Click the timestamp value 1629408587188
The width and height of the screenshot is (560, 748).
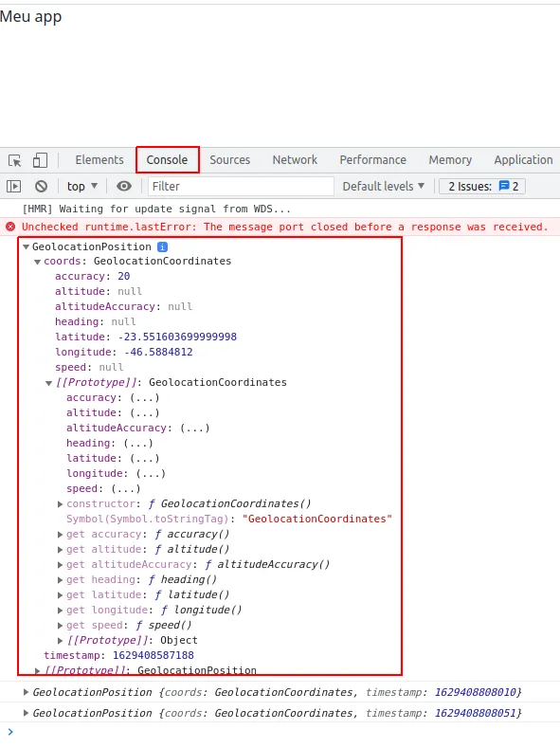(153, 655)
